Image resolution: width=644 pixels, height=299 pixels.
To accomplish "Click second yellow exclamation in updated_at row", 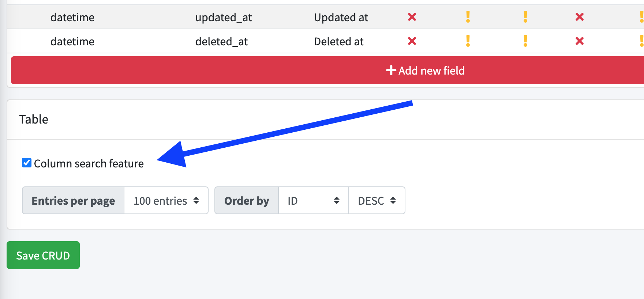I will pos(525,17).
